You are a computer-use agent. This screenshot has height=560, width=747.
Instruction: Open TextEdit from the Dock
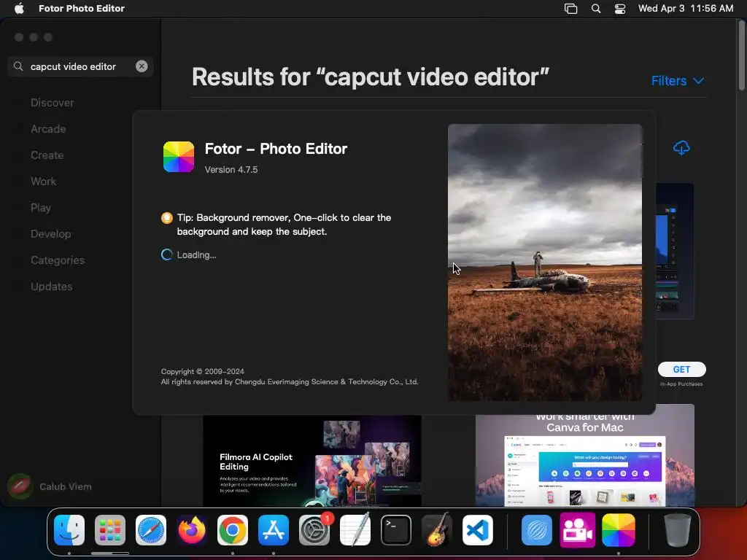[x=355, y=529]
